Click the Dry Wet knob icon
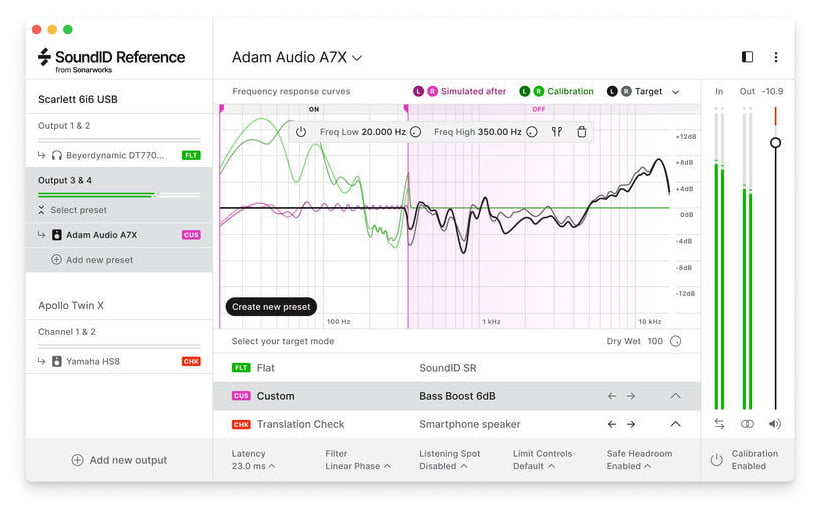The image size is (820, 515). [676, 341]
